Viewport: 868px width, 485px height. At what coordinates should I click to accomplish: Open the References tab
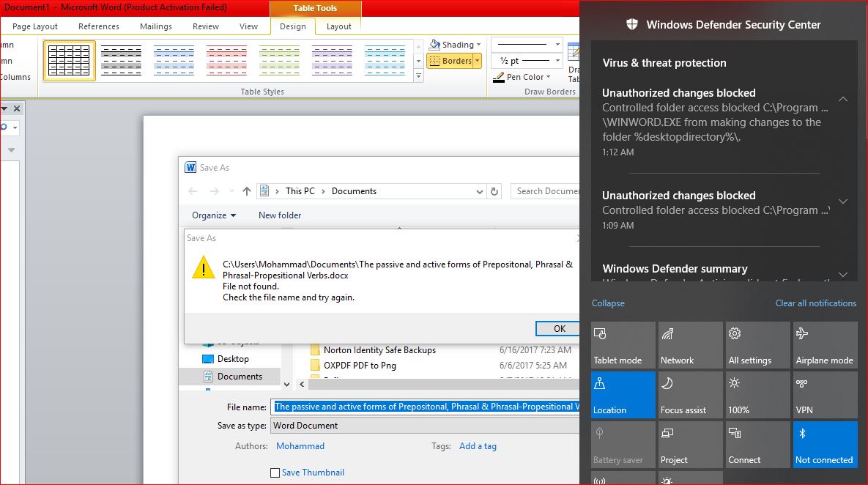[x=99, y=26]
